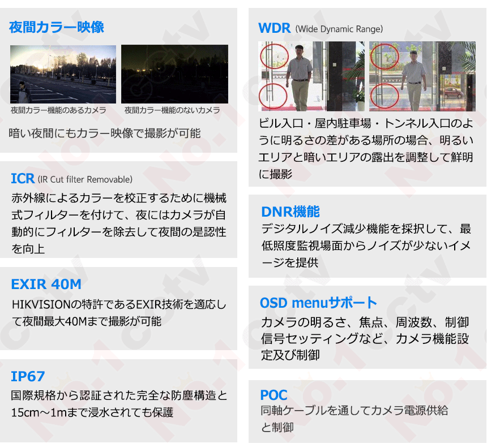
Task: Click the 夜間カラー映像 heading
Action: 57,27
